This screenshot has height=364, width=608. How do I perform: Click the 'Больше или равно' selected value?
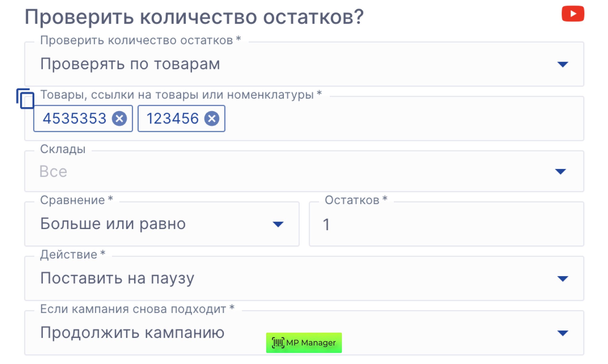coord(113,224)
